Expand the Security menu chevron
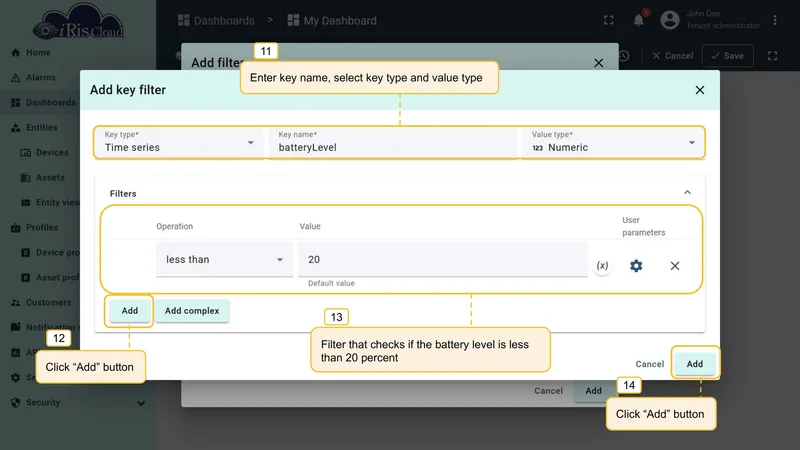 [141, 403]
